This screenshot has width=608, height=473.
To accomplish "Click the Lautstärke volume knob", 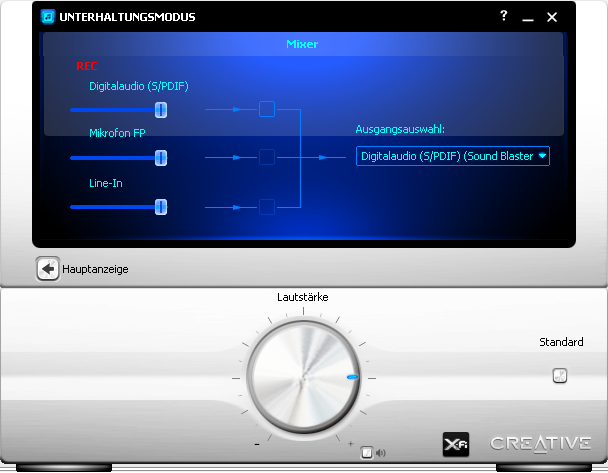I will click(304, 378).
